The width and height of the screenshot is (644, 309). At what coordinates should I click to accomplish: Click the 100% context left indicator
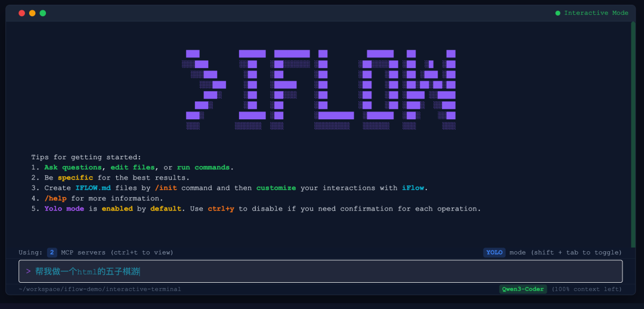pos(586,289)
